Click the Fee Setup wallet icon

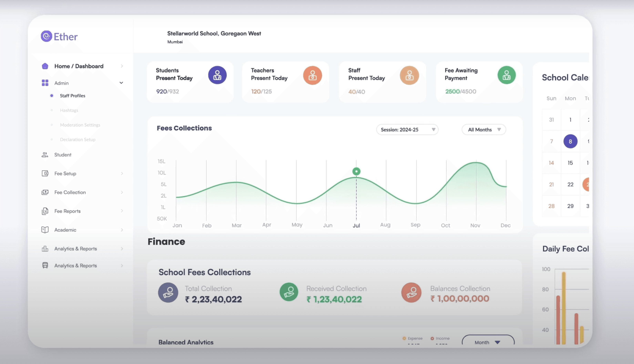[45, 174]
